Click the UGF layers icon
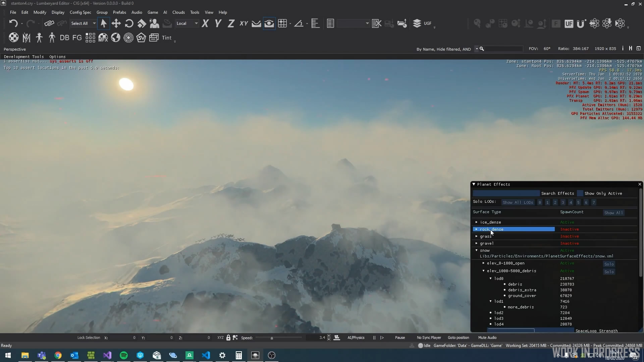This screenshot has width=644, height=362. click(x=417, y=23)
